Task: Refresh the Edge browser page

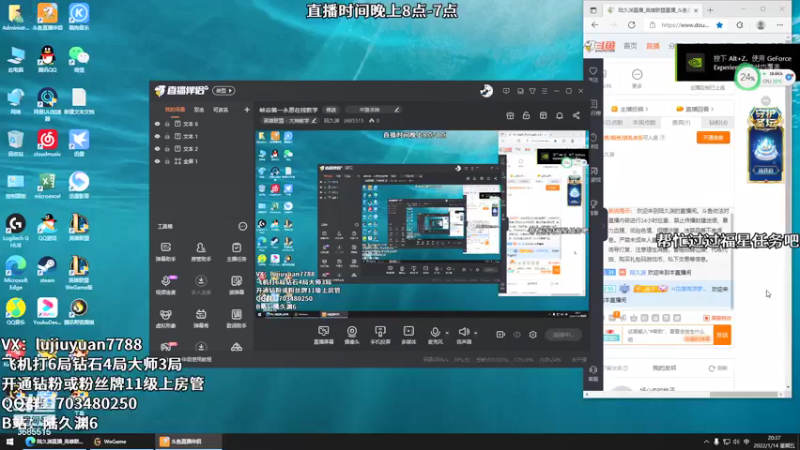Action: [x=632, y=25]
